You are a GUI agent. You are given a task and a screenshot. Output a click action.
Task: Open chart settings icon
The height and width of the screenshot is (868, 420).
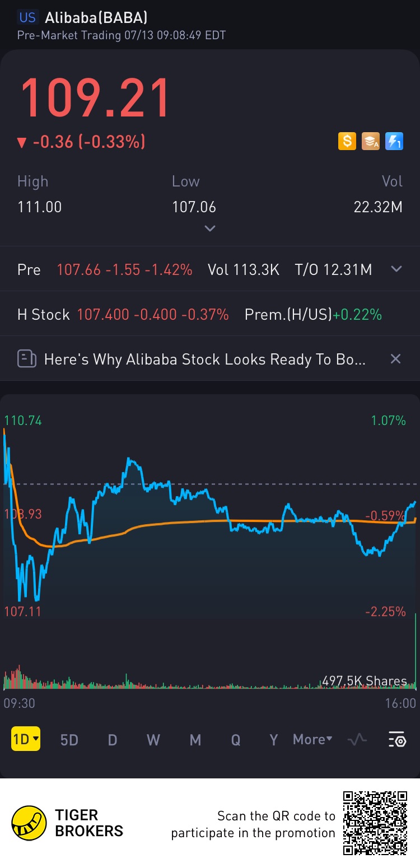[397, 740]
